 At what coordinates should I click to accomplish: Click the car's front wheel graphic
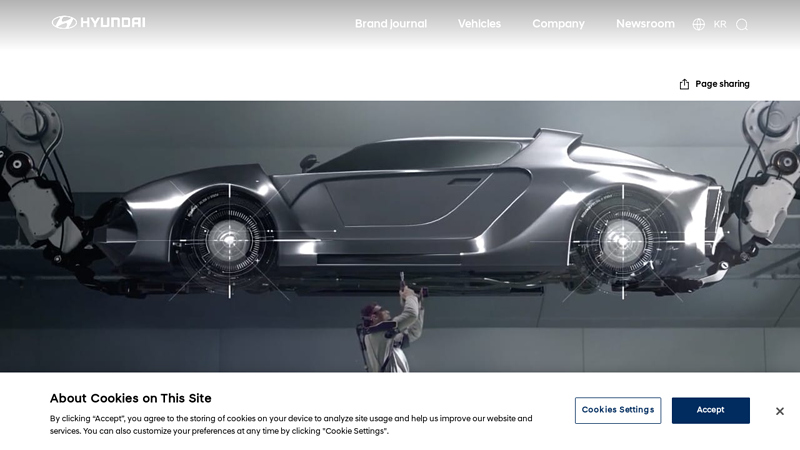tap(229, 239)
